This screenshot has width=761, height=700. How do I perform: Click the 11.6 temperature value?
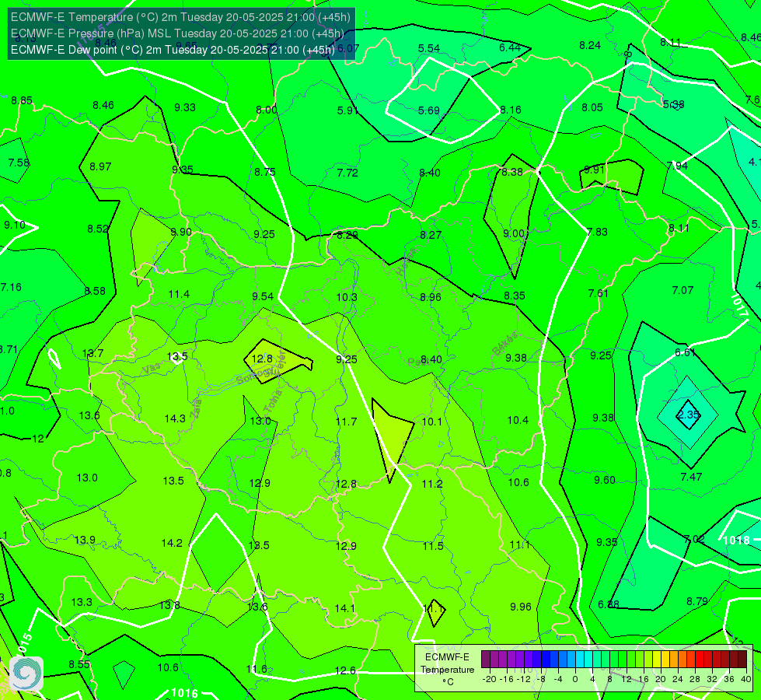[257, 670]
